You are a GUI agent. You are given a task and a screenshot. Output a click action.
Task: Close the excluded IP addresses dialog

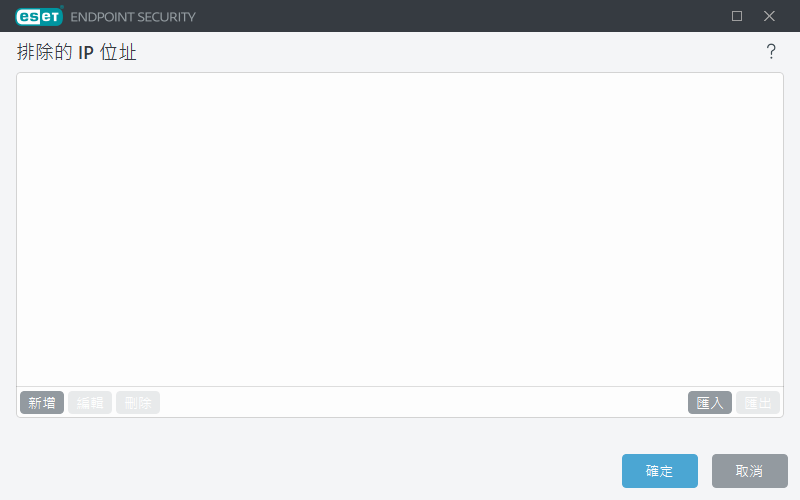tap(769, 16)
